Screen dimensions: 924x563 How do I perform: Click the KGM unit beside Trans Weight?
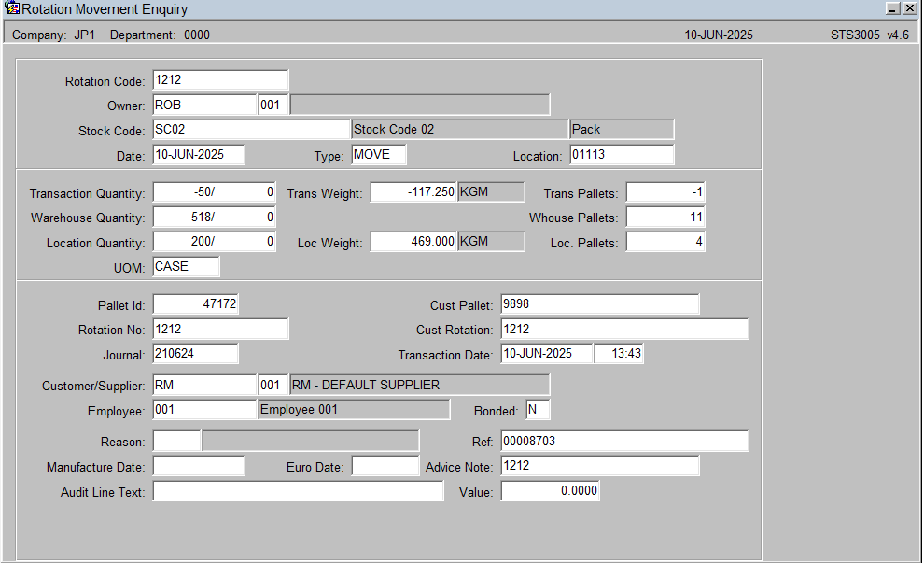(x=491, y=192)
